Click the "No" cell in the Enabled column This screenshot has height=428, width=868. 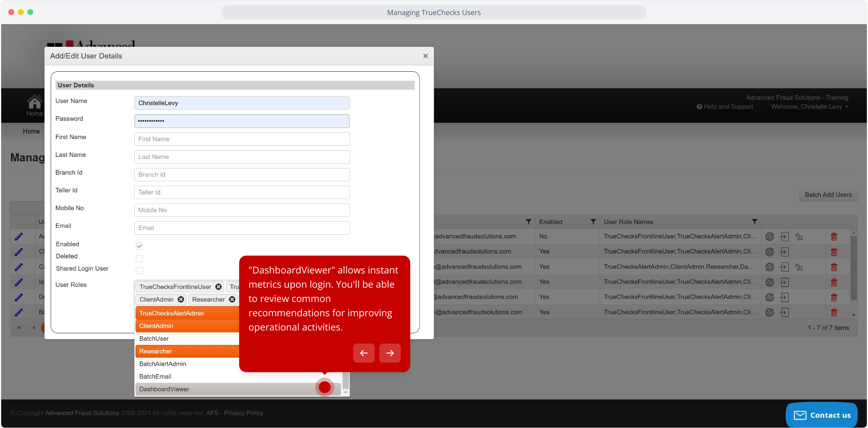543,237
